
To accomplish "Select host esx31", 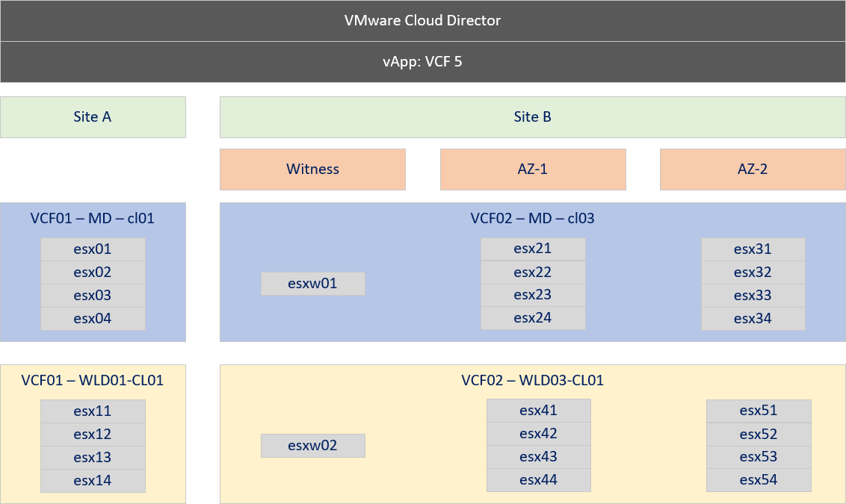I will (753, 249).
